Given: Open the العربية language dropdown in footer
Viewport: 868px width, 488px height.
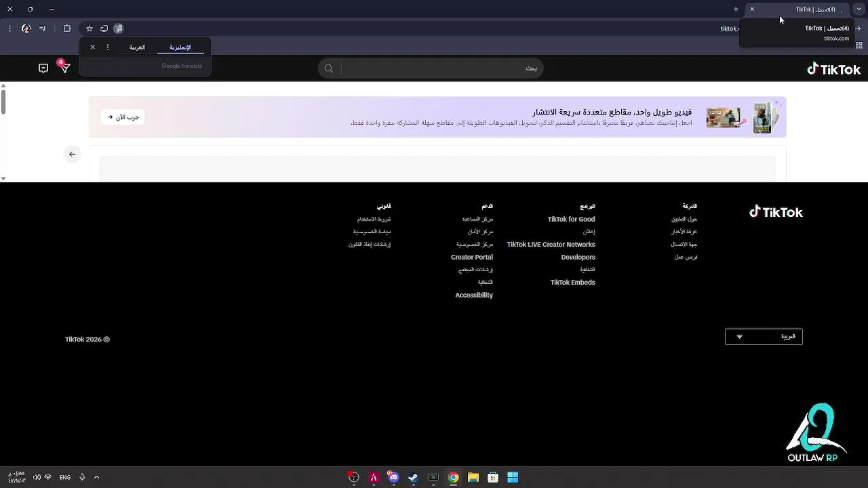Looking at the screenshot, I should click(x=764, y=336).
